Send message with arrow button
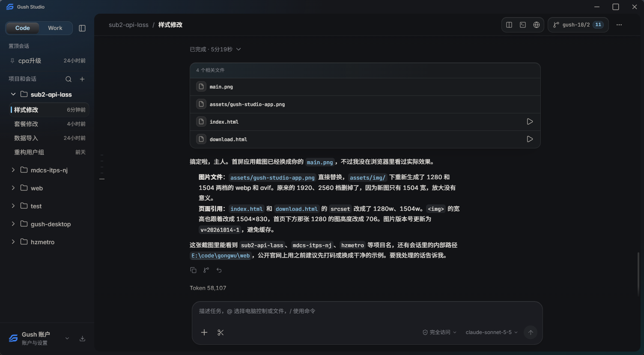Viewport: 644px width, 355px height. point(531,332)
